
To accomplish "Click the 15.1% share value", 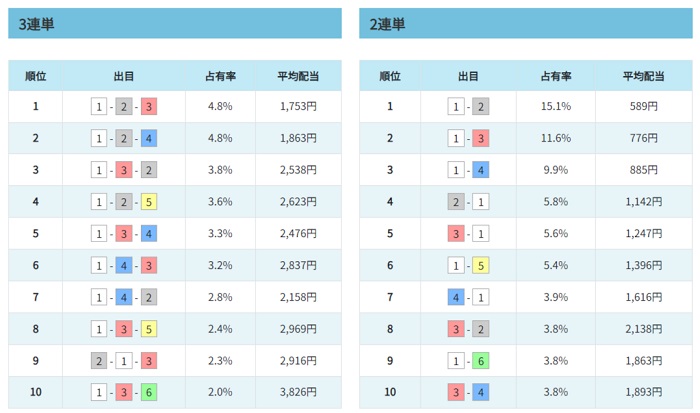I will point(555,107).
